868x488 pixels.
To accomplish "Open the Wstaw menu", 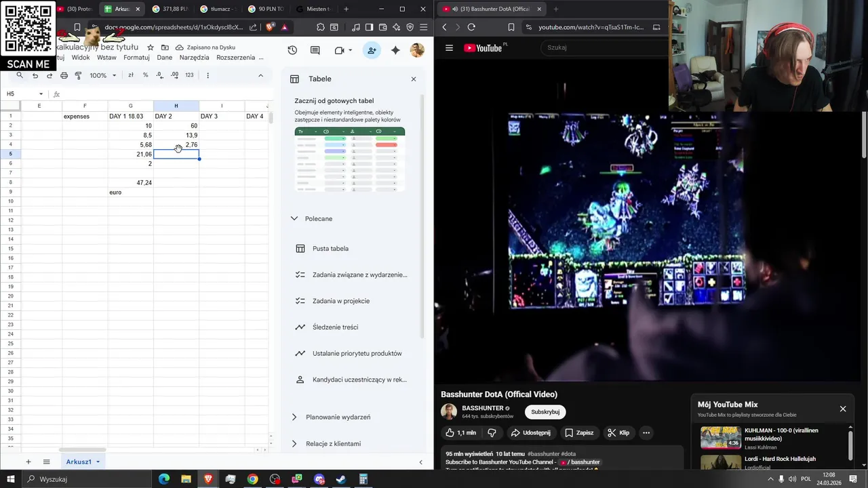I will click(x=106, y=58).
